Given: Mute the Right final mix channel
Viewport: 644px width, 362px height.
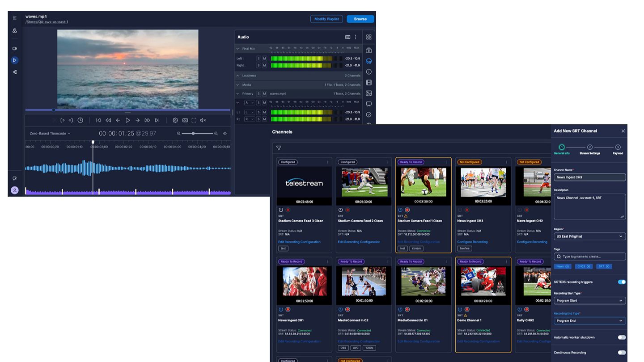Looking at the screenshot, I should pyautogui.click(x=264, y=65).
